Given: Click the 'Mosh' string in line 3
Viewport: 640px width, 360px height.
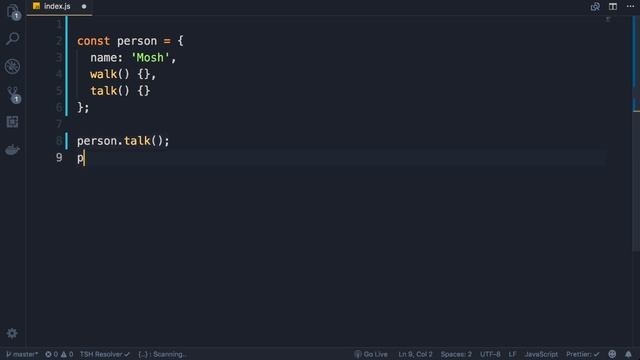Looking at the screenshot, I should [150, 58].
